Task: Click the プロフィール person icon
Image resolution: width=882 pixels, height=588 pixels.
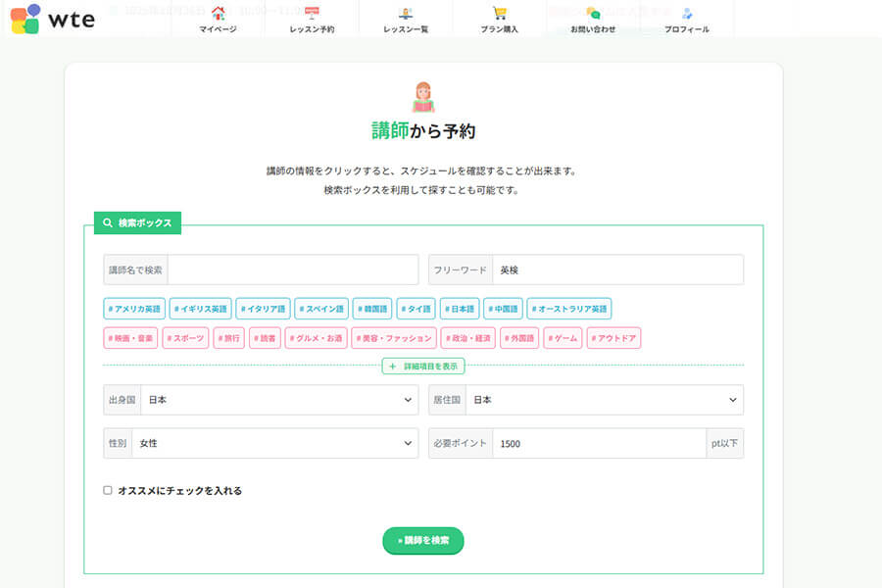Action: 684,12
